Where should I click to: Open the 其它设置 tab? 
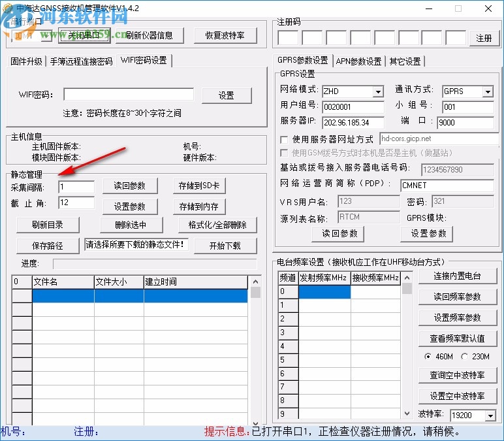(x=405, y=61)
